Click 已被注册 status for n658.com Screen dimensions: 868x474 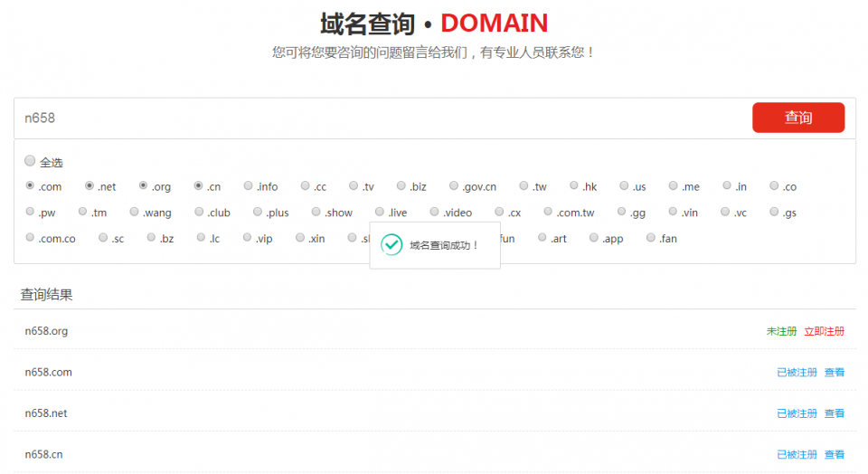coord(797,372)
